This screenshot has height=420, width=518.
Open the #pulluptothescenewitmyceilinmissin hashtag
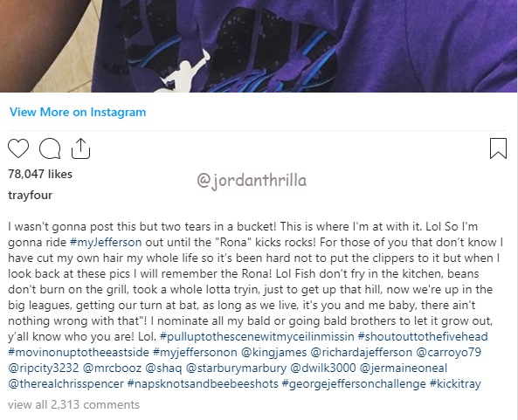pos(257,336)
